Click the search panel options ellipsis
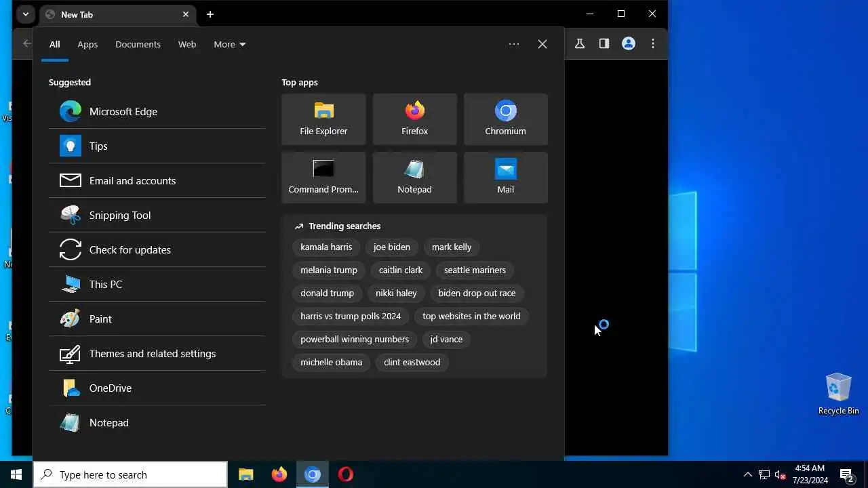Viewport: 868px width, 488px height. 514,44
